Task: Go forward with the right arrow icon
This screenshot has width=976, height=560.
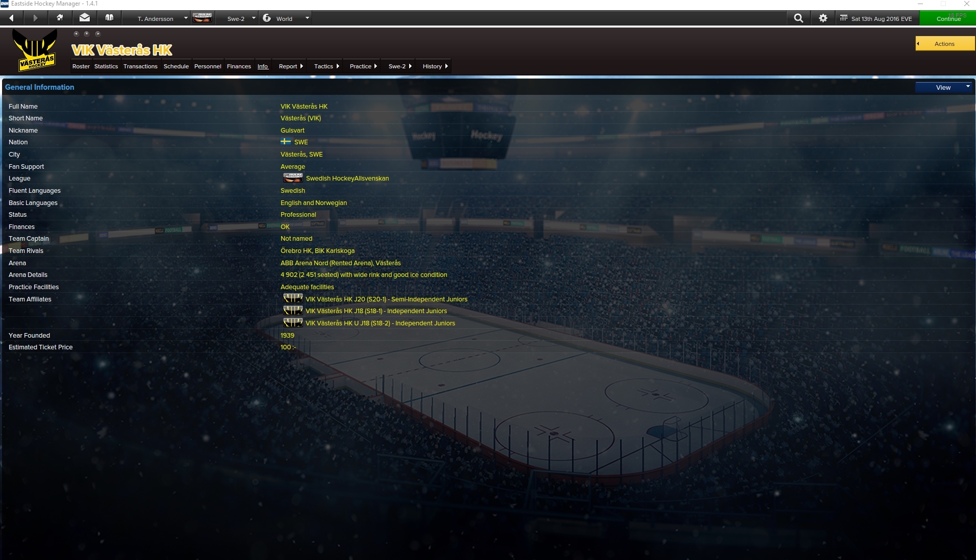Action: pos(35,18)
